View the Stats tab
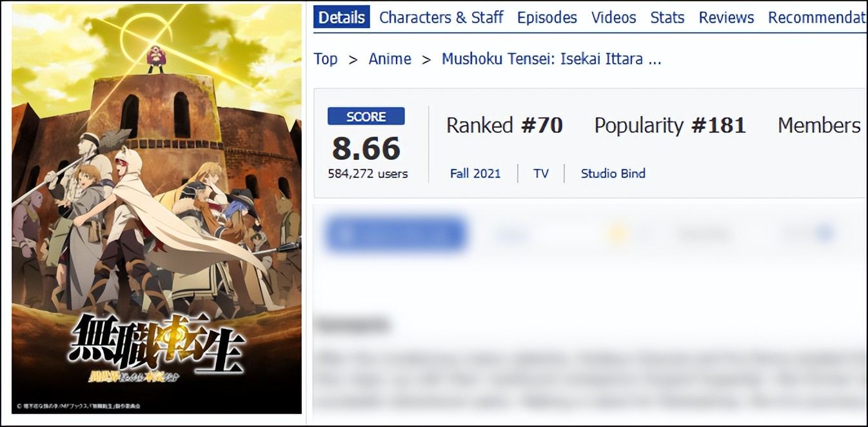This screenshot has width=868, height=427. [x=667, y=17]
